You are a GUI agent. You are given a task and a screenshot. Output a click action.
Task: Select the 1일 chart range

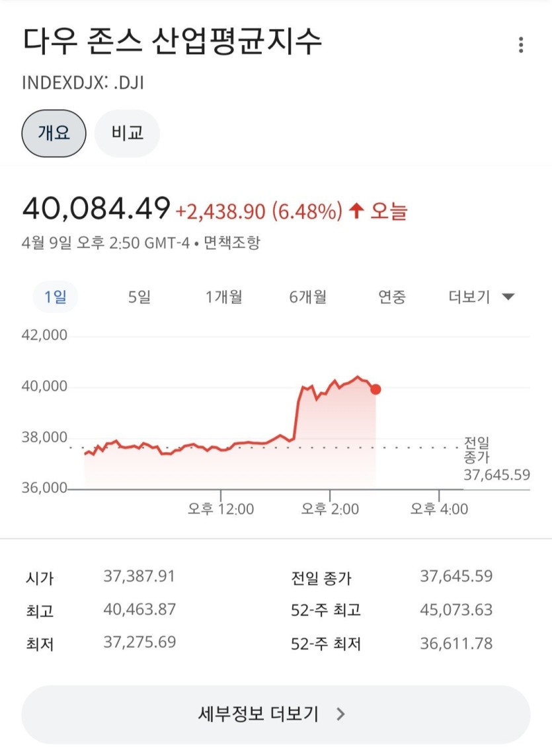tap(56, 297)
